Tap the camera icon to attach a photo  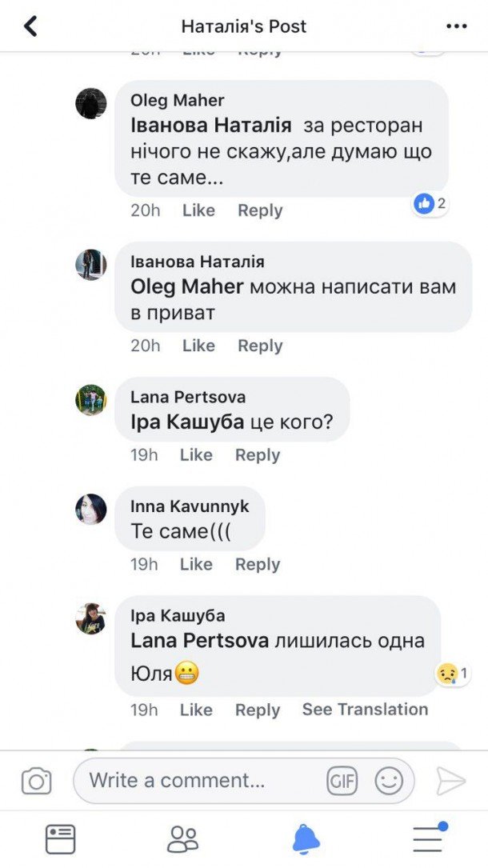[36, 781]
